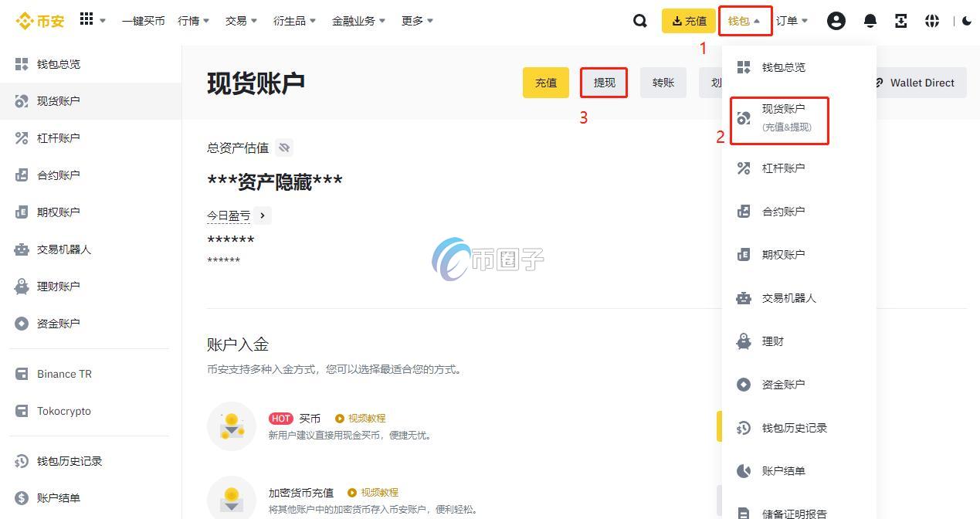
Task: Click the 交易机器人 sidebar icon
Action: pos(21,249)
